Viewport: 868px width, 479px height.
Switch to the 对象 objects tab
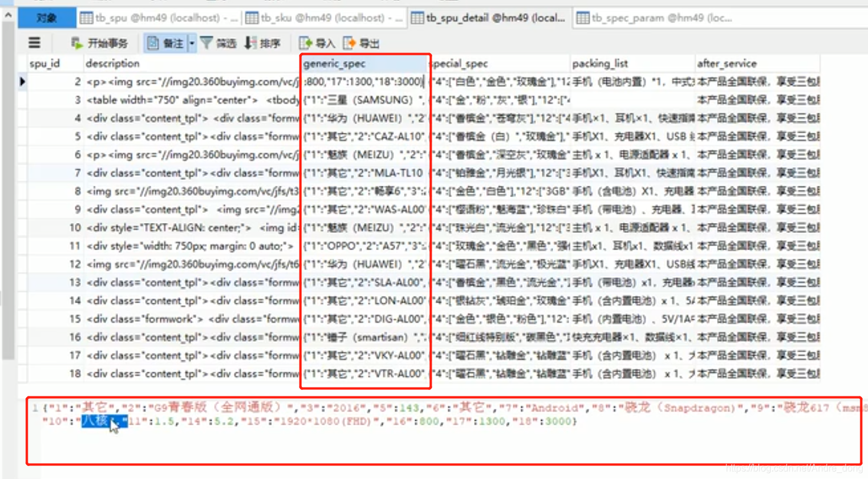[47, 18]
